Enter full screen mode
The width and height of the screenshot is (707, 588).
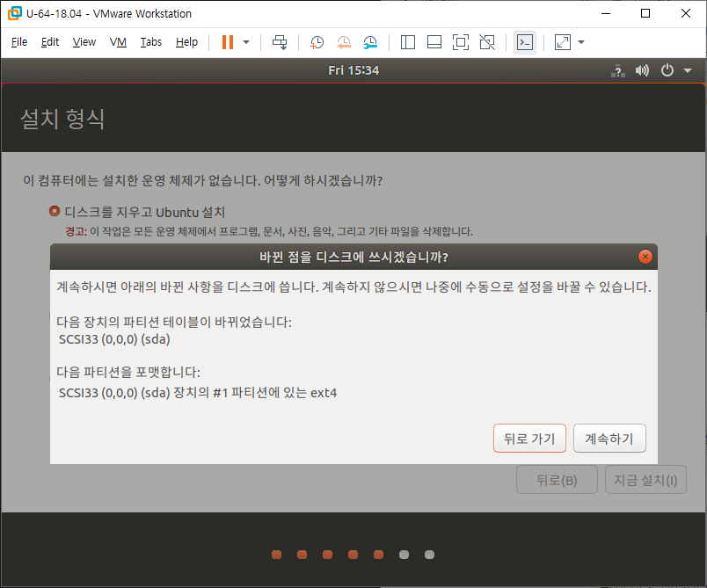(461, 42)
